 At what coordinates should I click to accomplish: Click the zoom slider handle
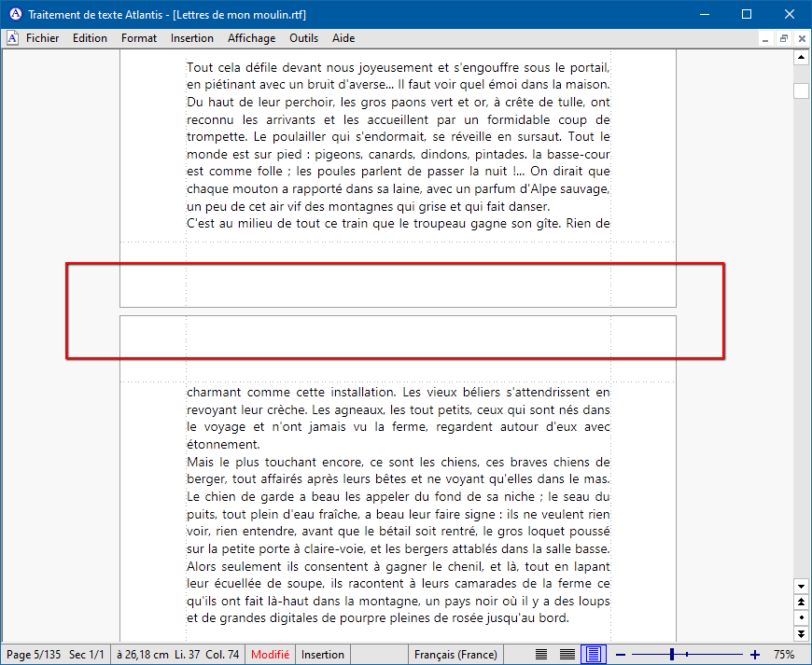pyautogui.click(x=672, y=655)
